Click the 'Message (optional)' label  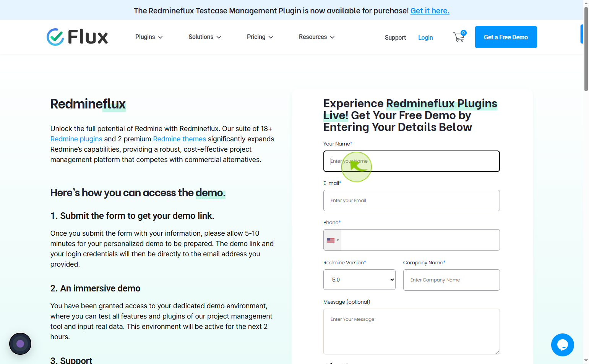point(347,302)
